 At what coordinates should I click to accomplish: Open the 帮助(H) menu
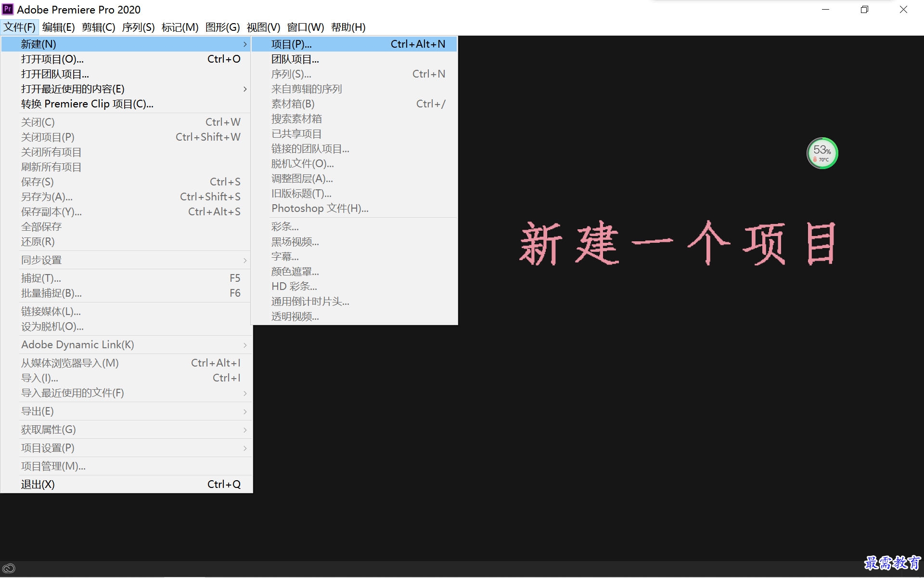pos(348,27)
